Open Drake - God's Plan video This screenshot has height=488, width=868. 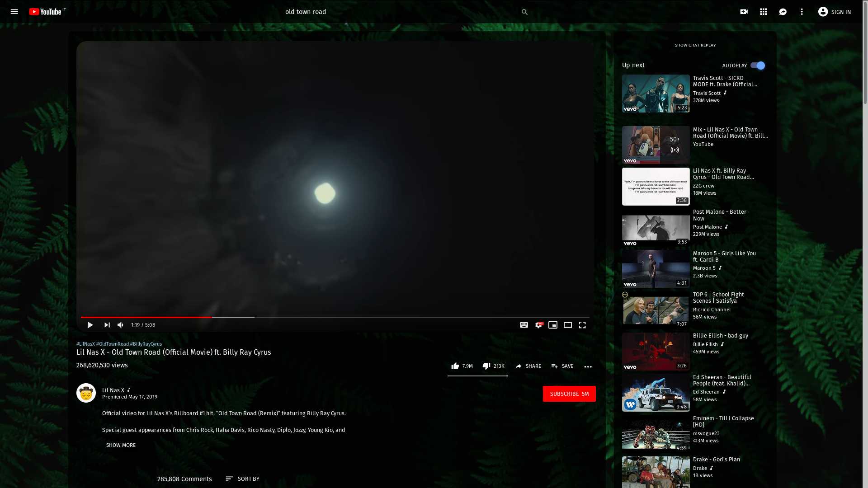(x=656, y=472)
